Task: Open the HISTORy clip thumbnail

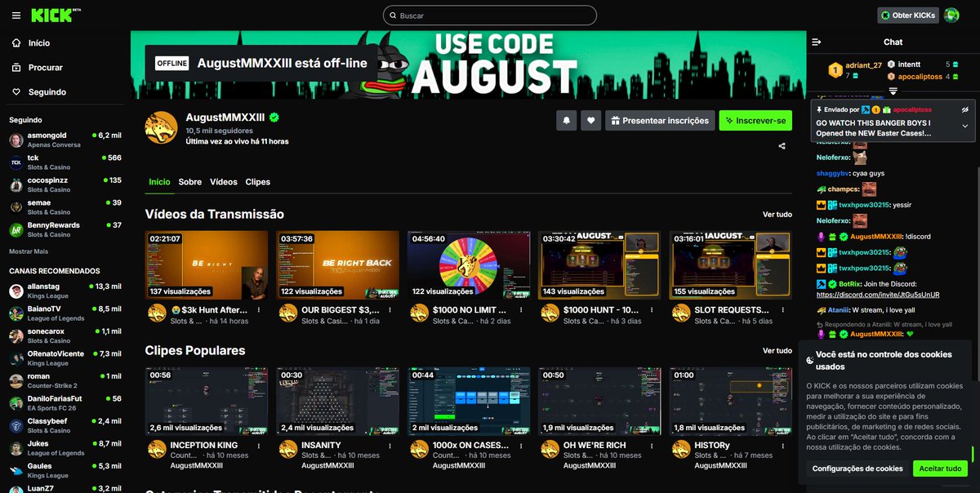Action: pyautogui.click(x=731, y=401)
